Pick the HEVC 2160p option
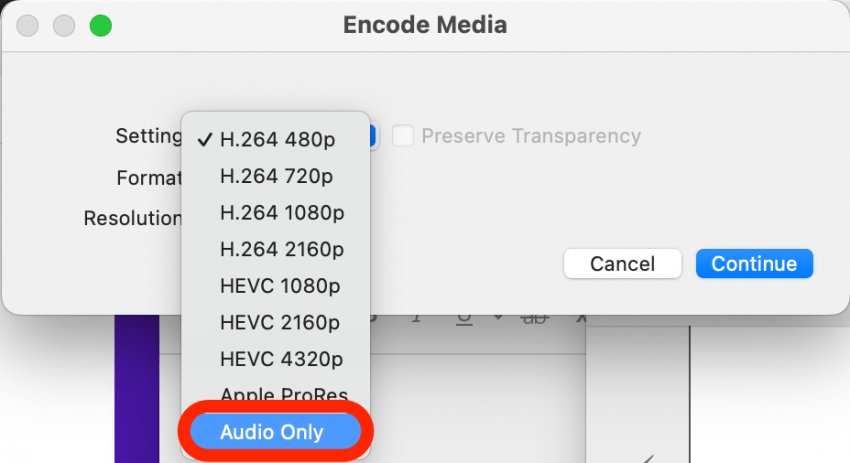The image size is (850, 463). click(x=280, y=323)
